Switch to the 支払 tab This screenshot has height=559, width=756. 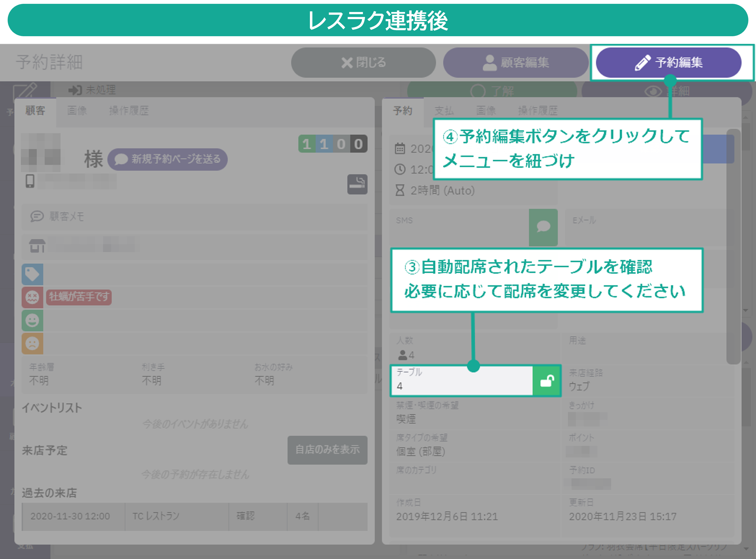click(444, 111)
